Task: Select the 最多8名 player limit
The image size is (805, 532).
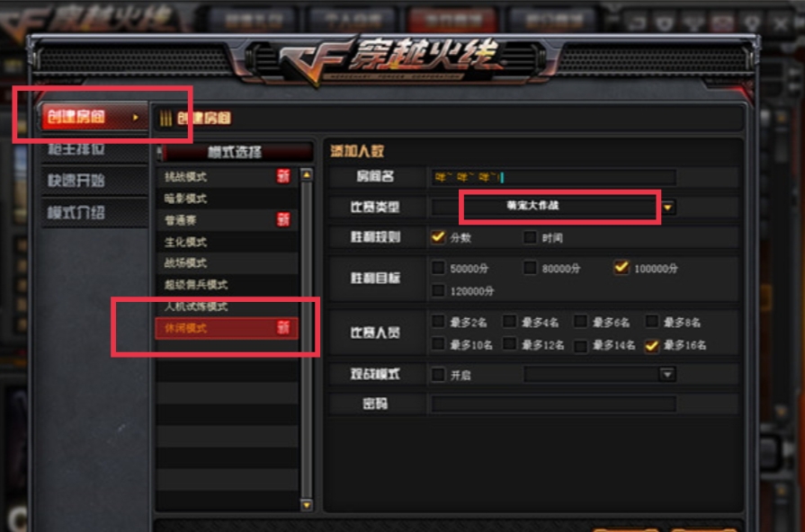Action: pos(652,321)
